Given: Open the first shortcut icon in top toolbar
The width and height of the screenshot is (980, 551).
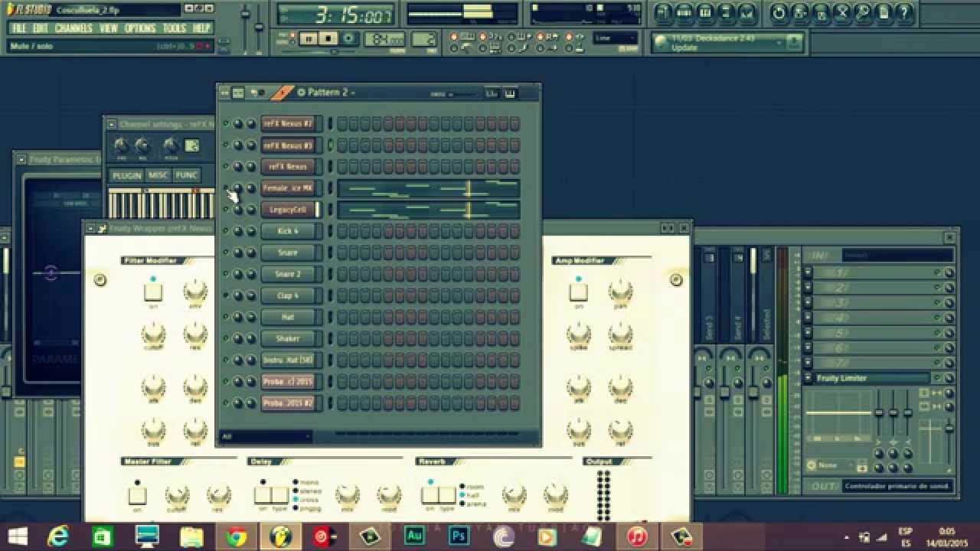Looking at the screenshot, I should pos(663,13).
